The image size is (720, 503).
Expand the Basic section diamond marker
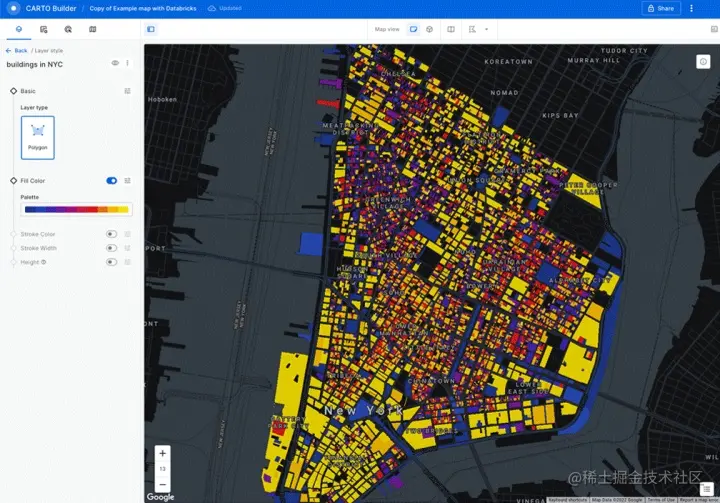point(14,91)
